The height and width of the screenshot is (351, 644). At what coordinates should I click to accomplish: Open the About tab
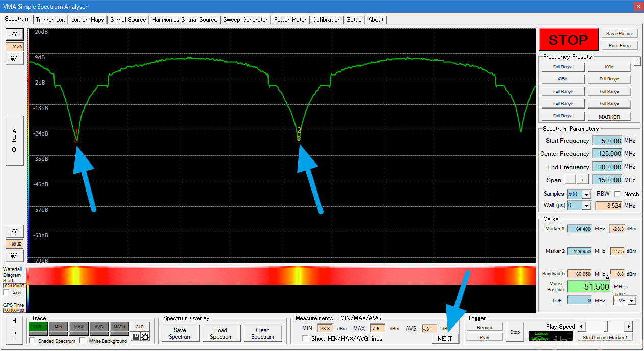click(376, 20)
